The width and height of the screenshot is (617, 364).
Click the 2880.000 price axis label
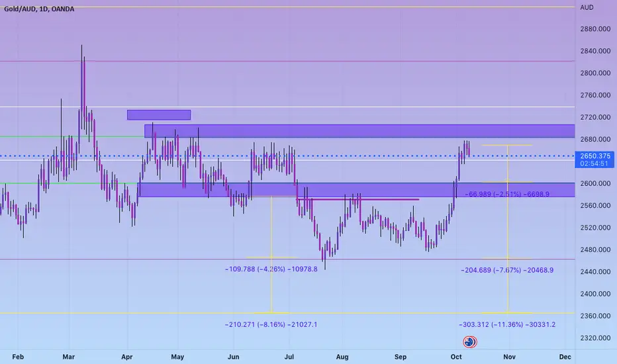click(x=595, y=28)
